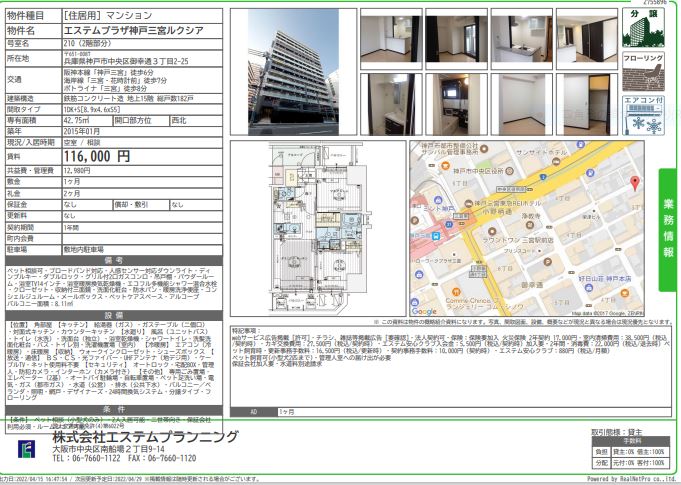Open the washroom vanity photo
This screenshot has width=681, height=485.
391,104
